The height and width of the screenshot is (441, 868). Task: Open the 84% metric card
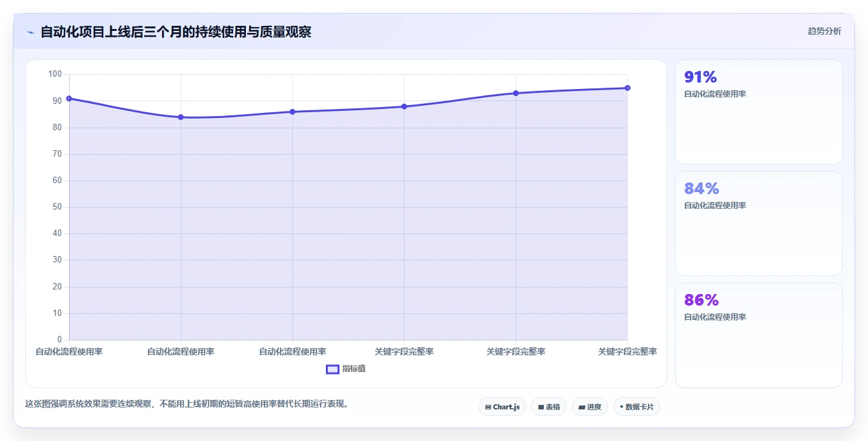point(759,223)
